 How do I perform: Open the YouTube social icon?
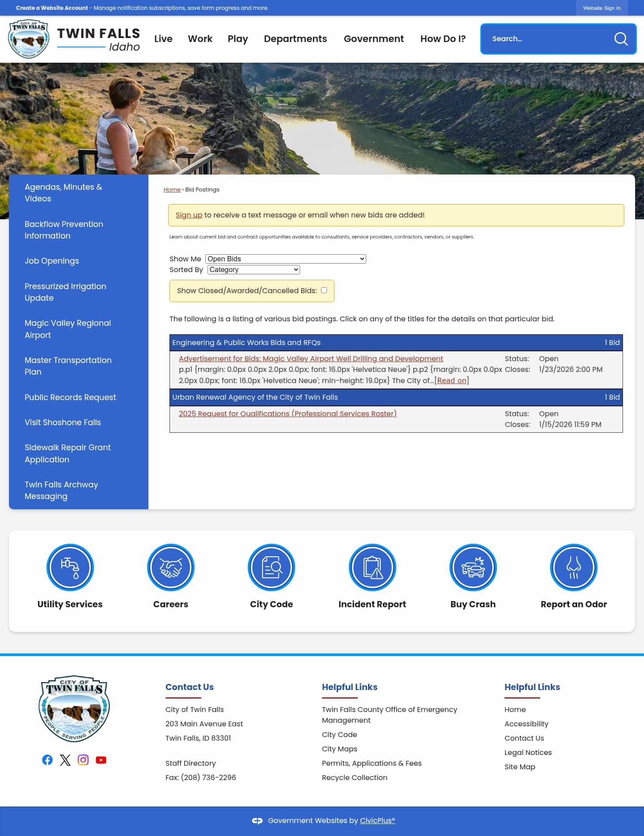(101, 760)
